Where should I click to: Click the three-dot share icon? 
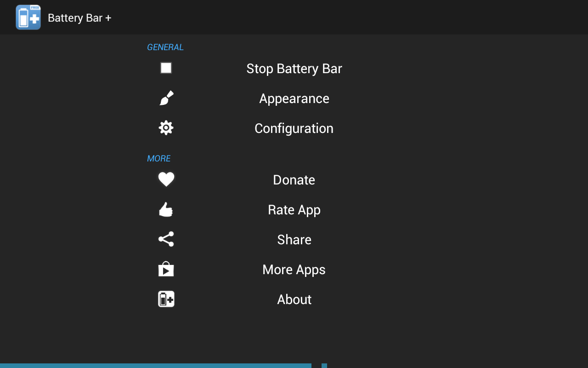click(166, 239)
